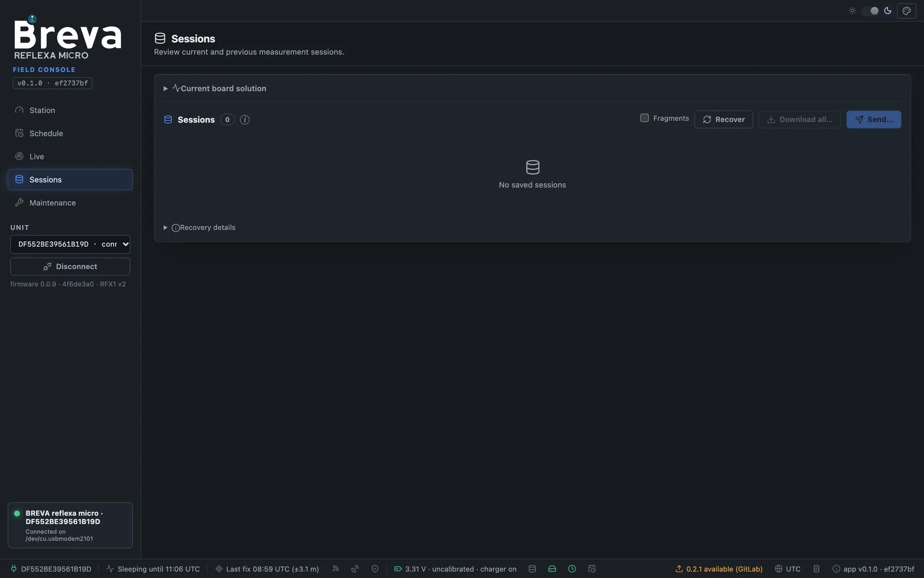
Task: Click the v0.1.0 · ef2737bf version badge
Action: click(52, 83)
